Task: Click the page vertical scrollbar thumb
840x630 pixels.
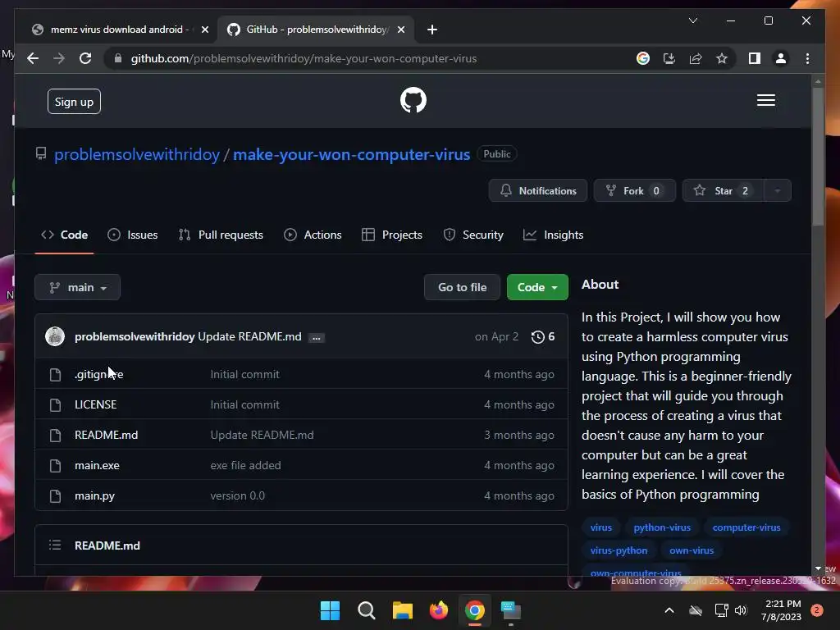Action: click(818, 157)
